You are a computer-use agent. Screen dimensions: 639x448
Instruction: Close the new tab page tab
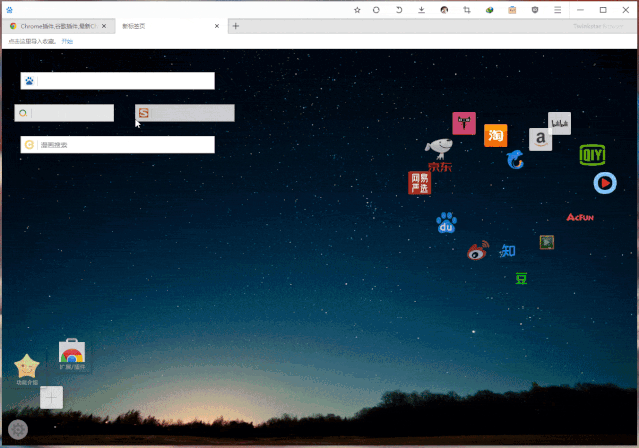pos(217,26)
